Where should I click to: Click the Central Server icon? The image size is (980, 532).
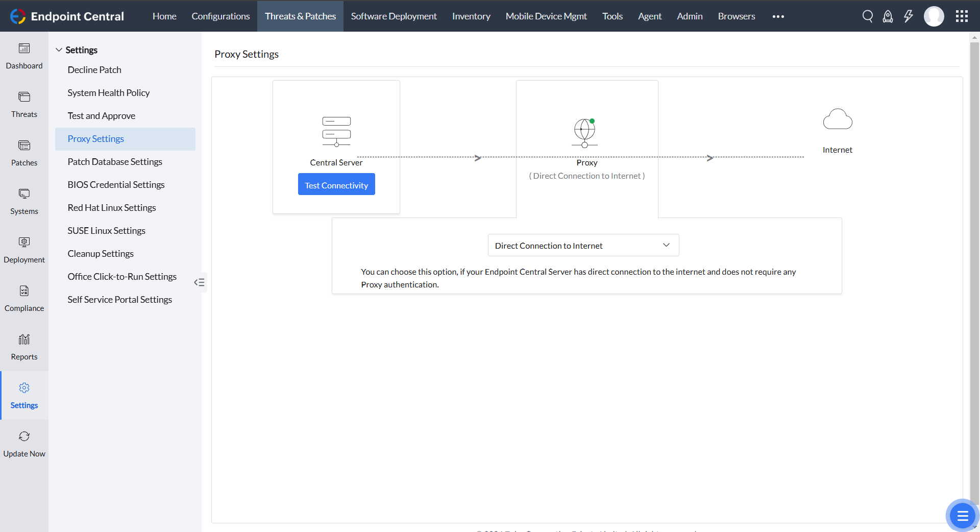click(x=336, y=132)
